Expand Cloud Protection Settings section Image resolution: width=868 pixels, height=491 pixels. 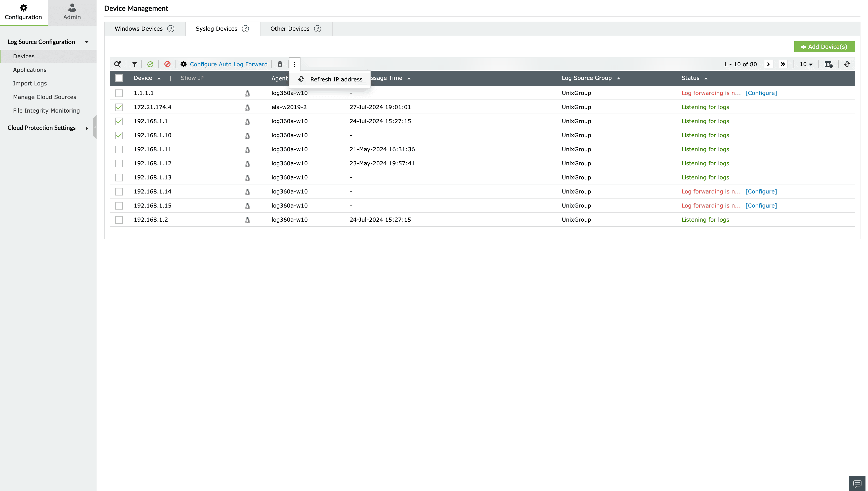[x=87, y=128]
